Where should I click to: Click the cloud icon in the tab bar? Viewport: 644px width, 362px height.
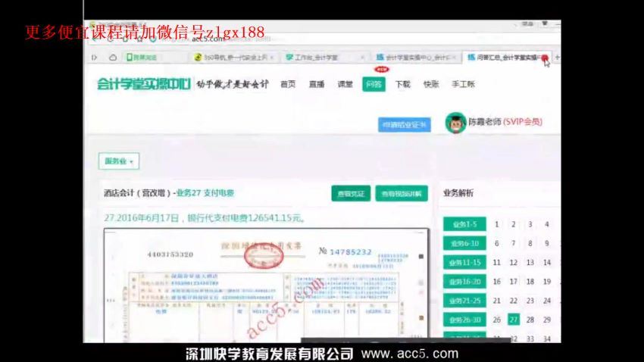tap(113, 58)
